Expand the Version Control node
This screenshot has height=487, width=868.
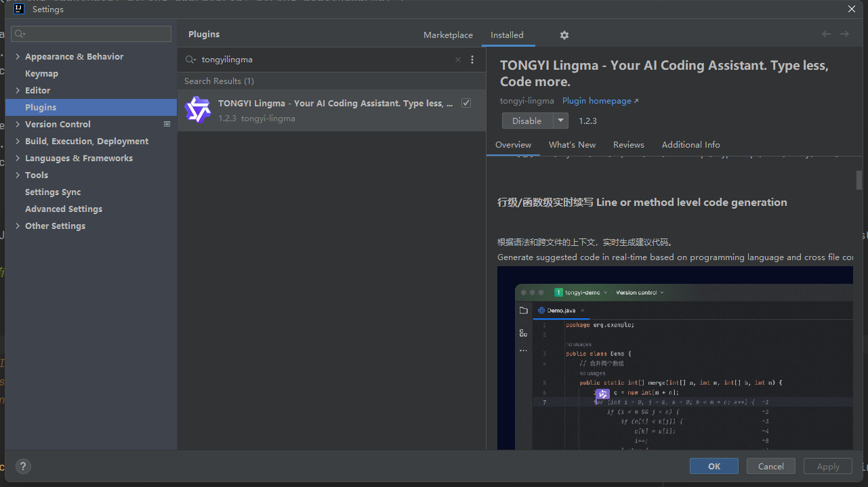(18, 125)
